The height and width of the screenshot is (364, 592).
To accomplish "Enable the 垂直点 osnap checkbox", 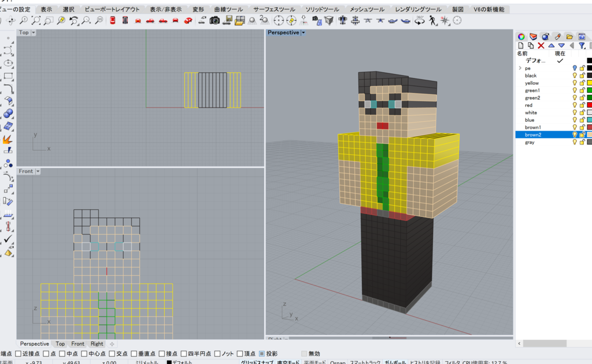I will (x=134, y=354).
